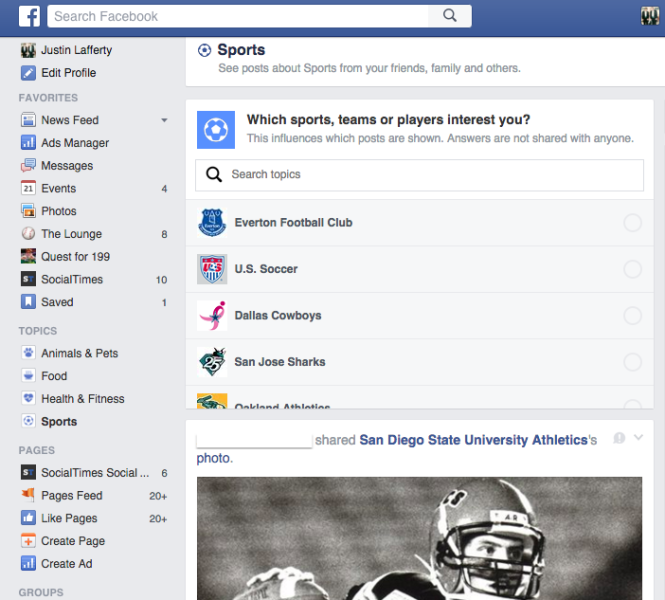Screen dimensions: 665x600
Task: Open the Events calendar icon
Action: point(28,188)
